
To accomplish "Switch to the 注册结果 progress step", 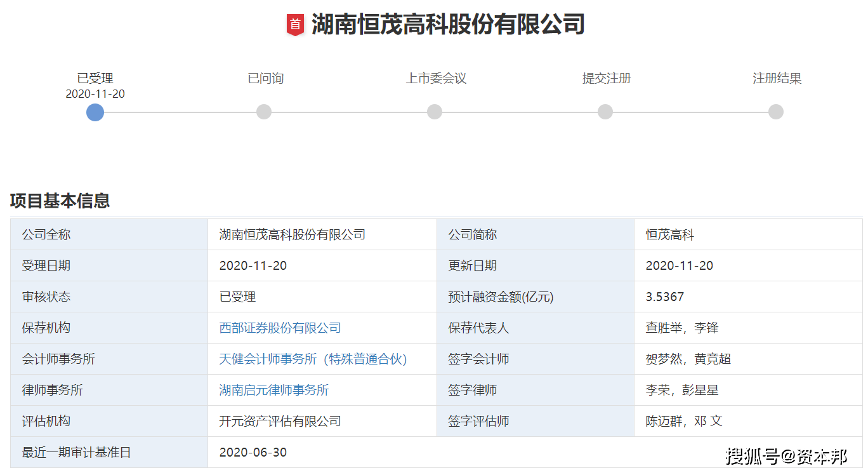I will click(777, 78).
